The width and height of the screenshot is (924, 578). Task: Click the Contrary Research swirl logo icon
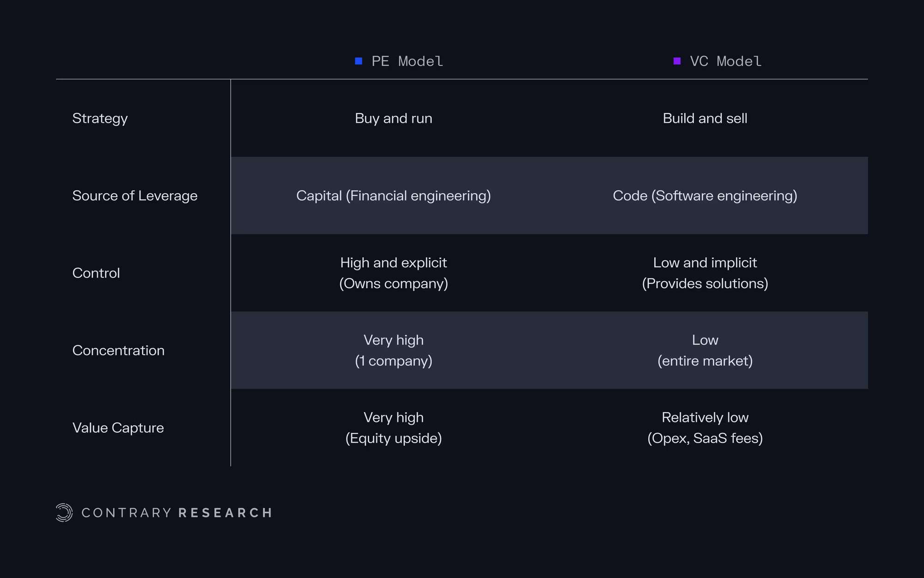[x=64, y=512]
